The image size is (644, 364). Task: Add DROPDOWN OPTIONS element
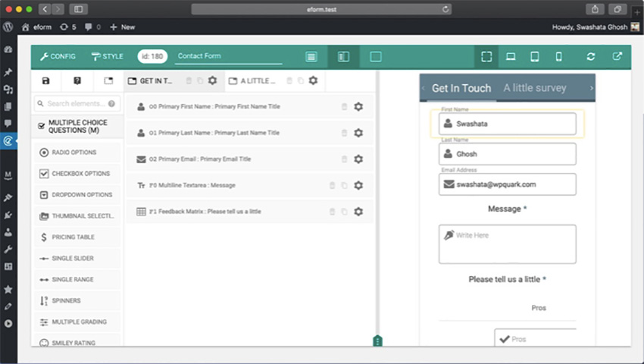point(77,195)
